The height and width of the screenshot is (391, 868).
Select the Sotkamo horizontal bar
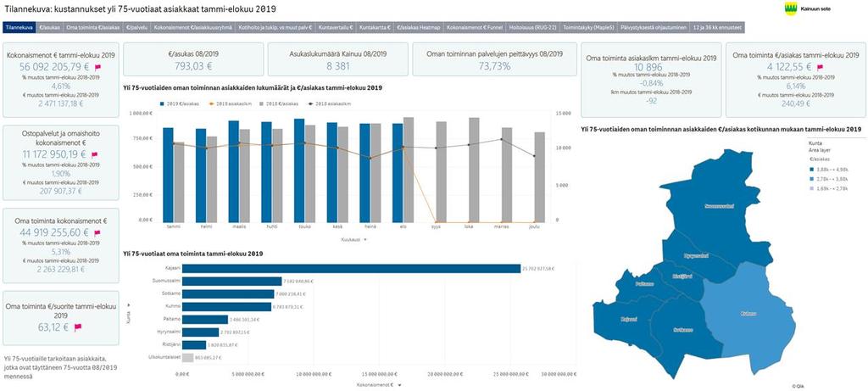[228, 294]
